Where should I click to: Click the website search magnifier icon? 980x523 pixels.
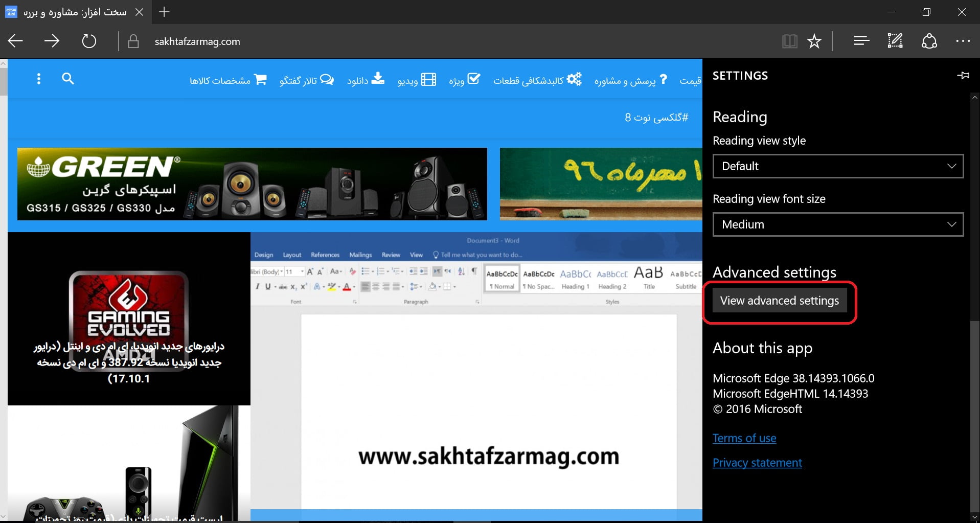pyautogui.click(x=68, y=79)
